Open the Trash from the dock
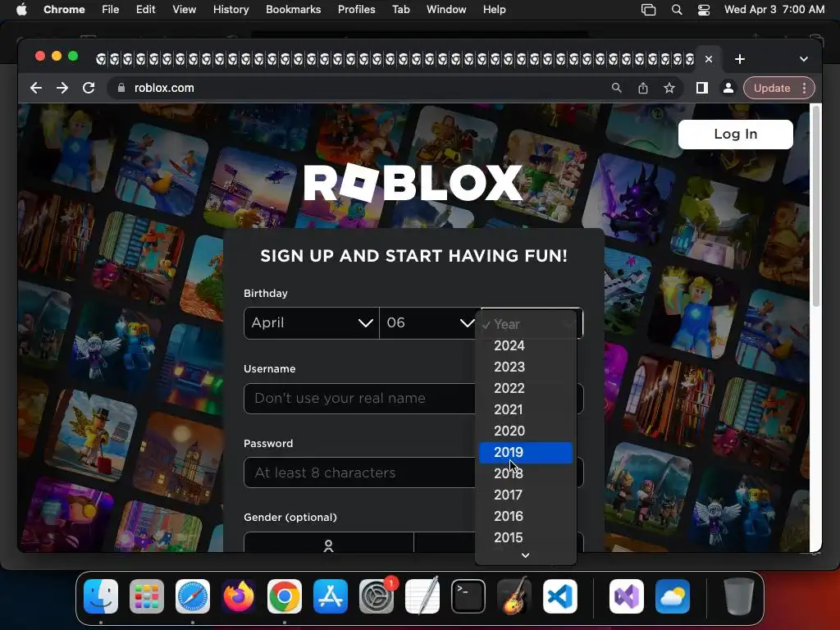 739,596
